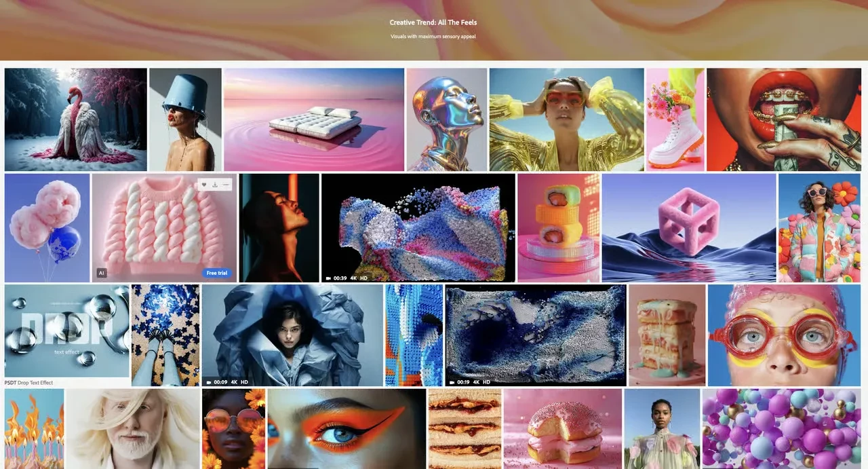Click the Free trial button on the sweater image

[217, 273]
